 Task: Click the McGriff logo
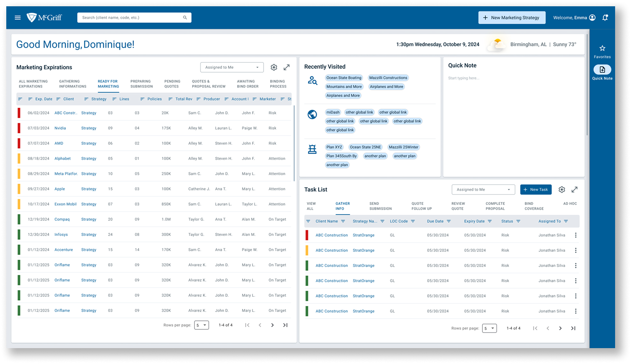pyautogui.click(x=44, y=17)
